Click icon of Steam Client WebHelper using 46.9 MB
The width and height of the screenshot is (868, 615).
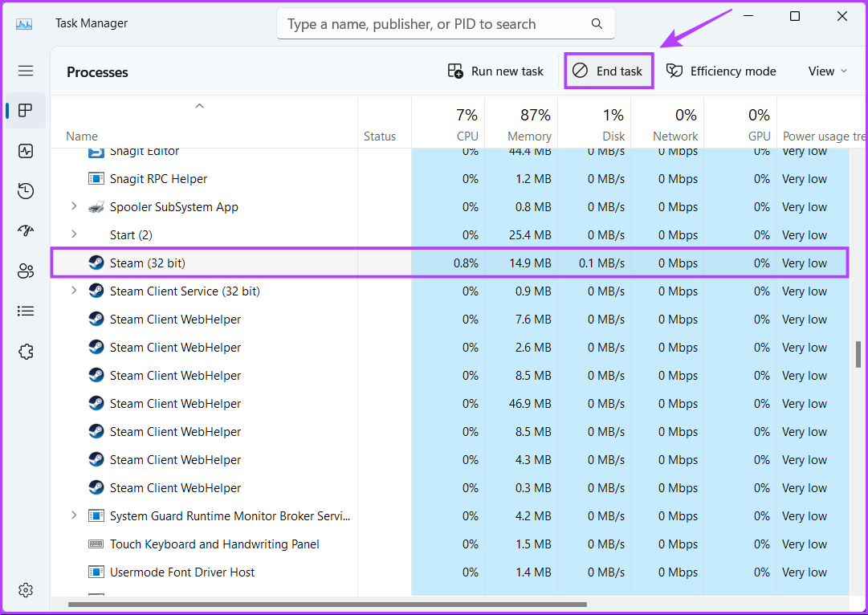(x=96, y=403)
